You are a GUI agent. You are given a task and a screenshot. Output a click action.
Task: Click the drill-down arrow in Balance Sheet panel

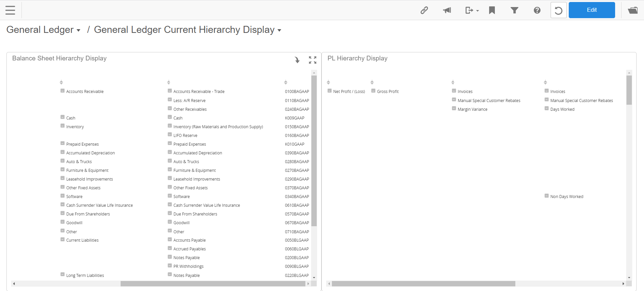coord(297,60)
